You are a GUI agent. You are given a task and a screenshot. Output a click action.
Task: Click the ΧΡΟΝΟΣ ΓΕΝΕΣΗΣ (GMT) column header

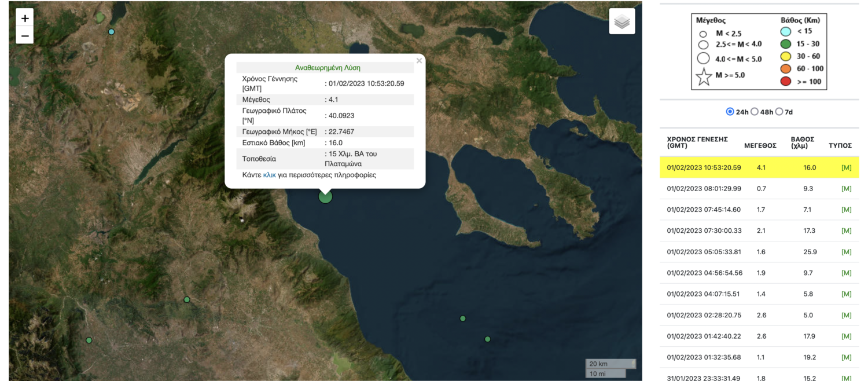[697, 142]
